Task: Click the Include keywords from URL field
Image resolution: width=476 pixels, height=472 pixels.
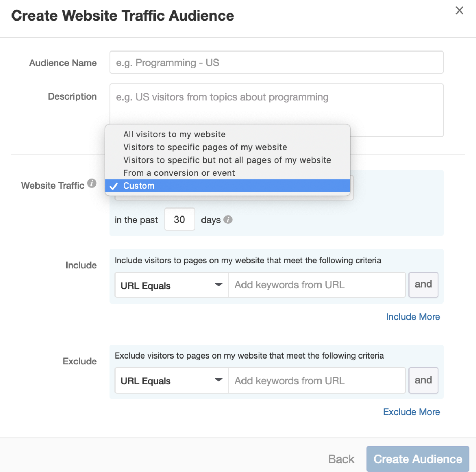Action: click(316, 285)
